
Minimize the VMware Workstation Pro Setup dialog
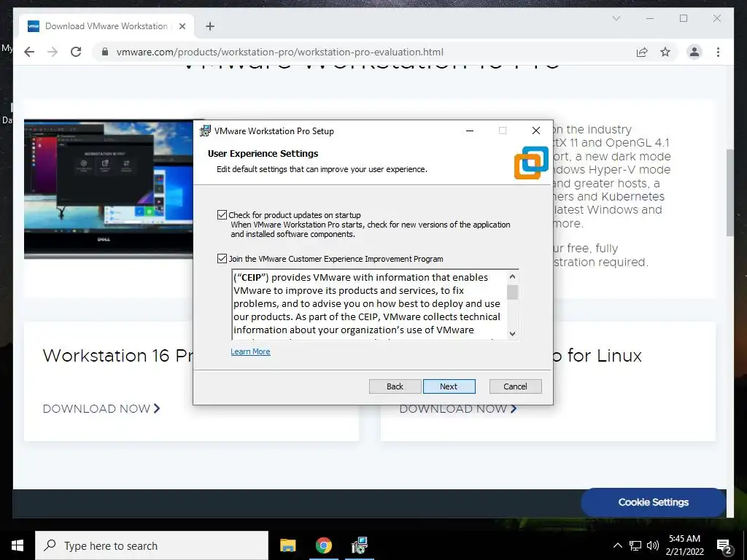point(470,131)
